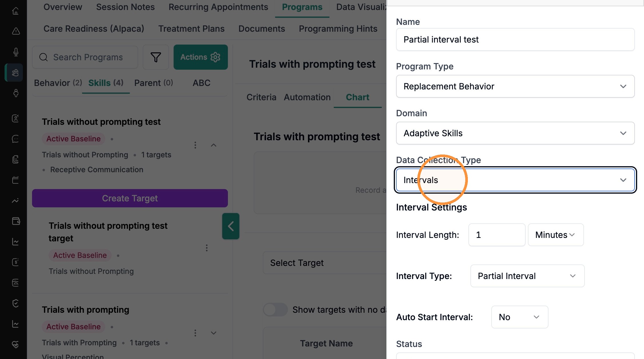Open the calendar icon in sidebar
644x359 pixels.
[x=16, y=180]
